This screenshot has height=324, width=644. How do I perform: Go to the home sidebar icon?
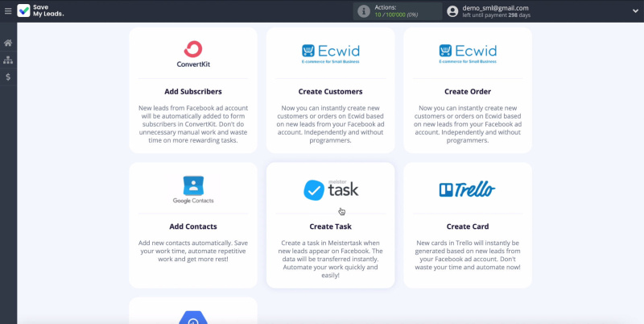(8, 43)
